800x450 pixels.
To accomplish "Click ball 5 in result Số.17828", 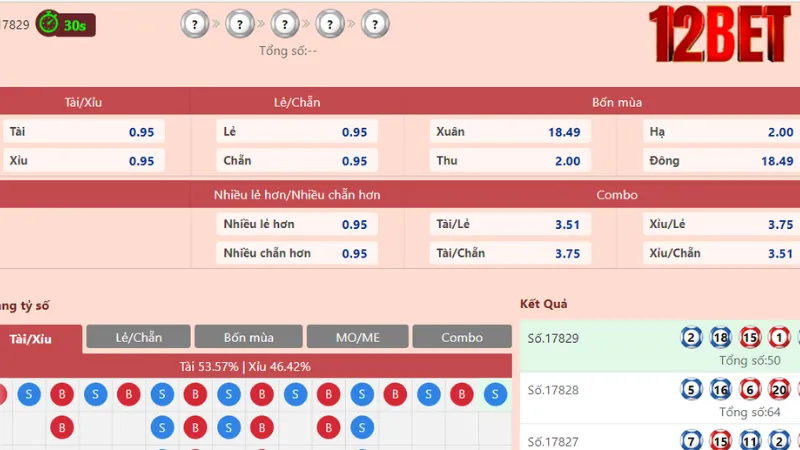I will (691, 389).
